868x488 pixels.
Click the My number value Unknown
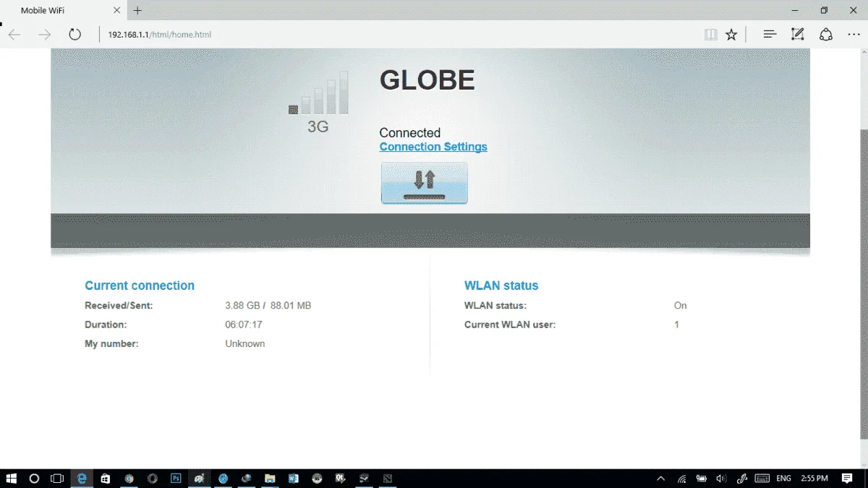point(245,343)
